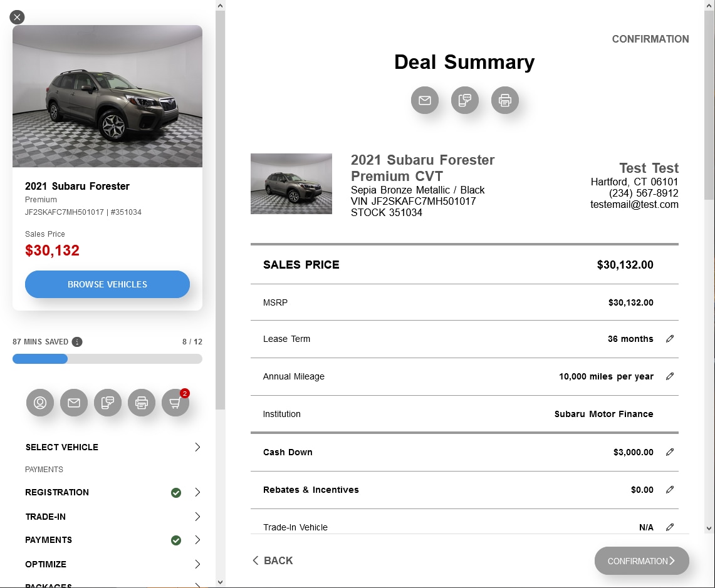Open REGISTRATION in sidebar menu
Screen dimensions: 715x588
coord(57,492)
